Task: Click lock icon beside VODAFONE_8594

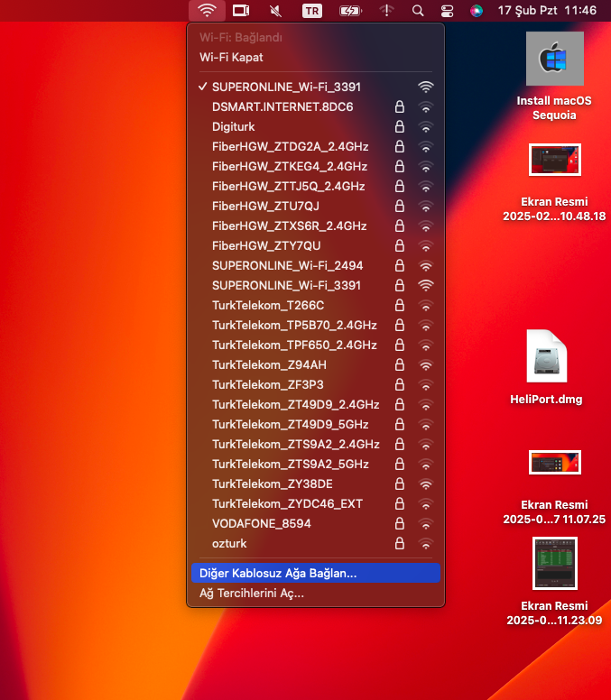Action: [400, 523]
